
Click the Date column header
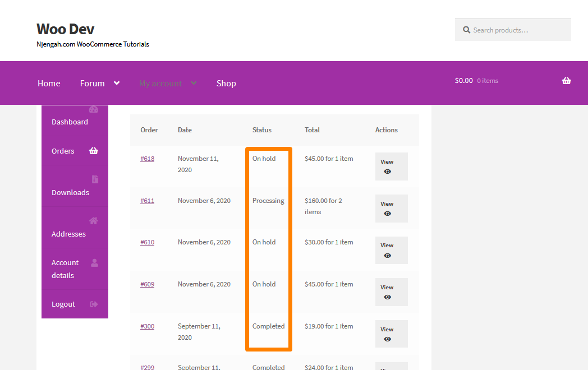[185, 129]
